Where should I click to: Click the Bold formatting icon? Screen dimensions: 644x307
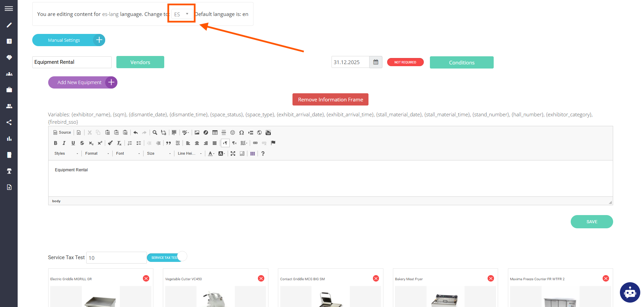pyautogui.click(x=56, y=143)
